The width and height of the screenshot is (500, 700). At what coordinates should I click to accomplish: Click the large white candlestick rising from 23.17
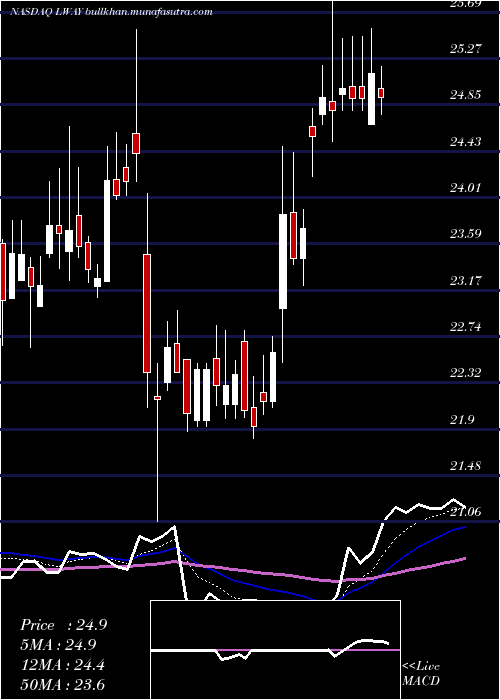pos(283,261)
